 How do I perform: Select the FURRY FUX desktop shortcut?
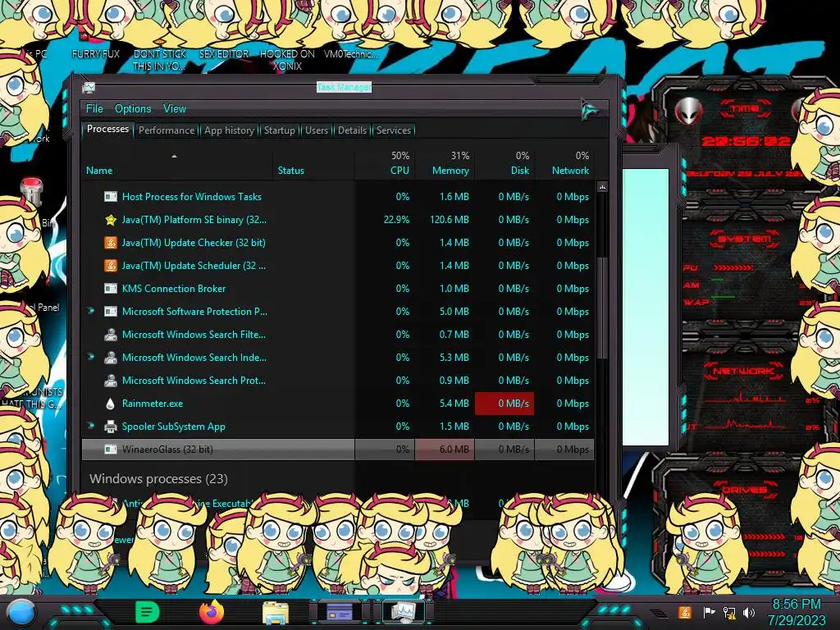click(x=96, y=54)
